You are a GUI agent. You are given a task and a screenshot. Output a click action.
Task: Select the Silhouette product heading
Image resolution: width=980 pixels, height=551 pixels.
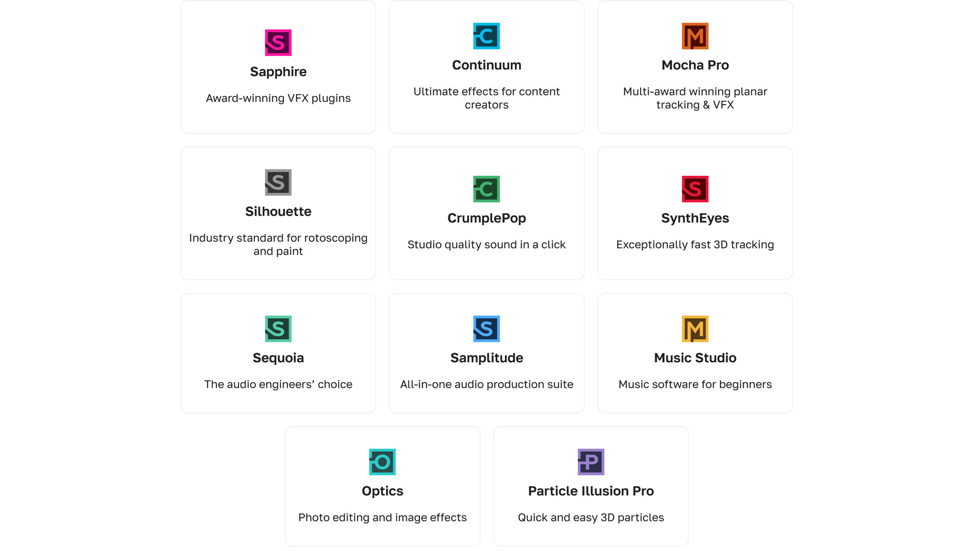pyautogui.click(x=278, y=212)
